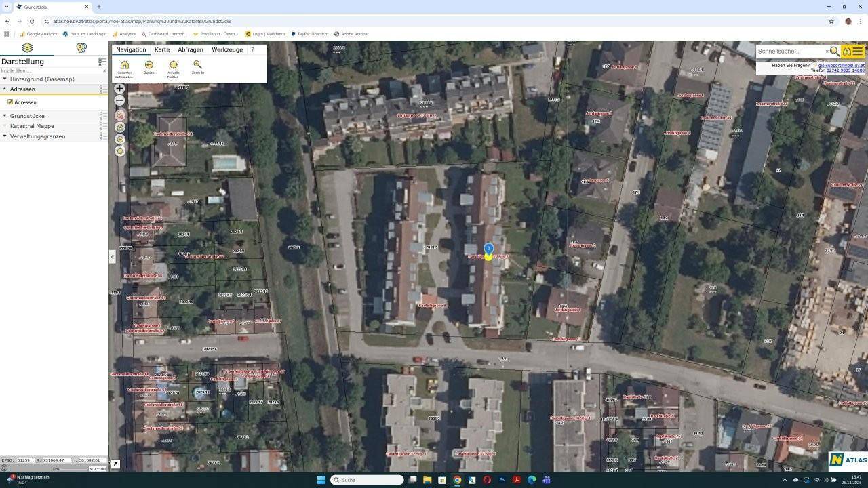Open the location markers panel icon
Screen dimensions: 868x488
(81, 47)
